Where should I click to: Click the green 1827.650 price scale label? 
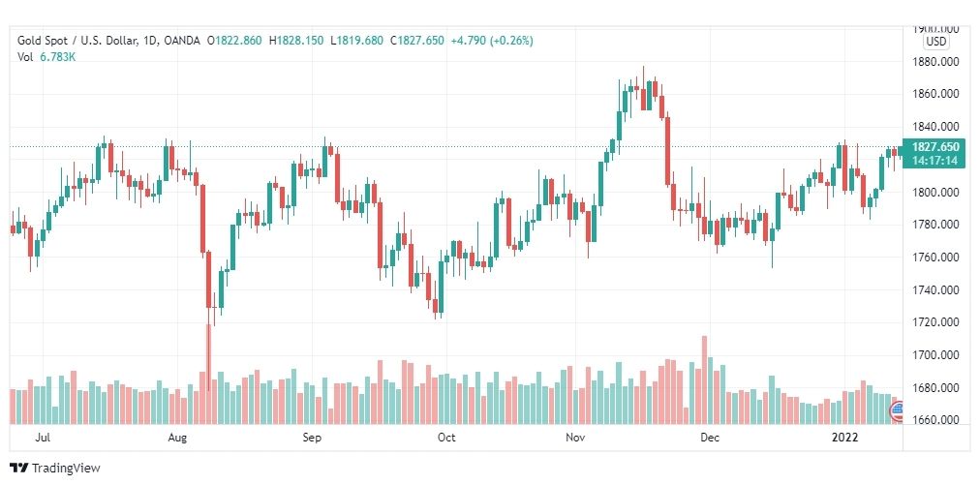point(935,147)
